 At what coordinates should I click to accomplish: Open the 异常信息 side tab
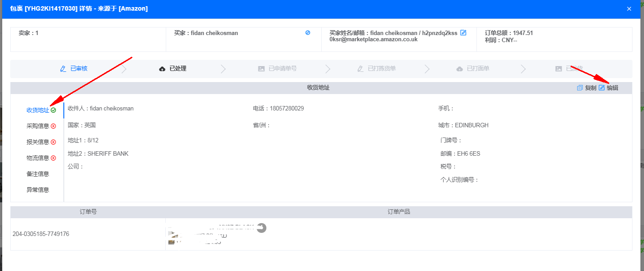38,190
